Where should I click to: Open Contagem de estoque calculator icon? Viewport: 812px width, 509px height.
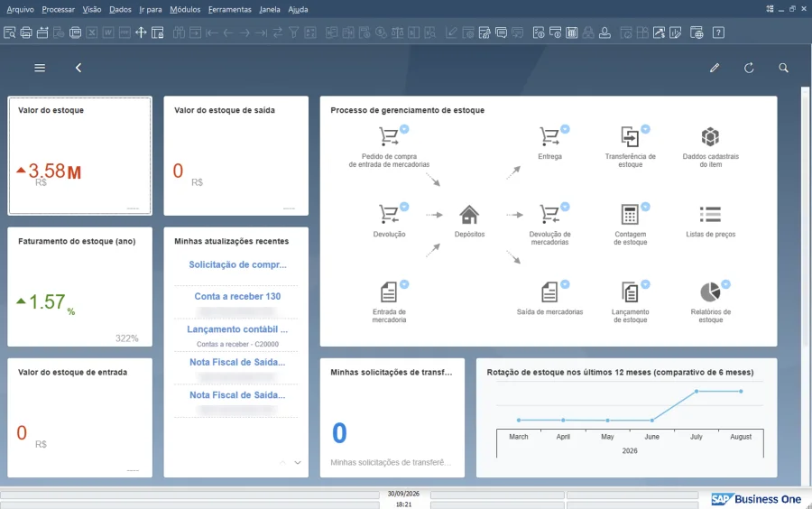coord(630,215)
